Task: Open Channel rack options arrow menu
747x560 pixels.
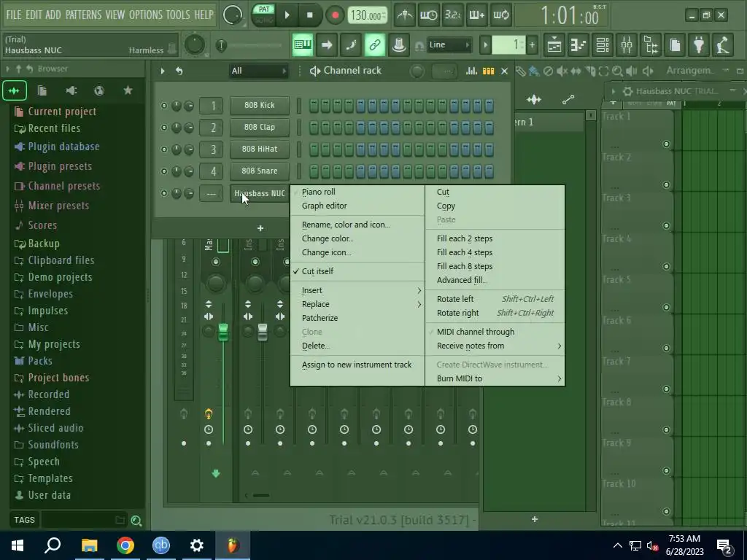Action: pyautogui.click(x=163, y=71)
